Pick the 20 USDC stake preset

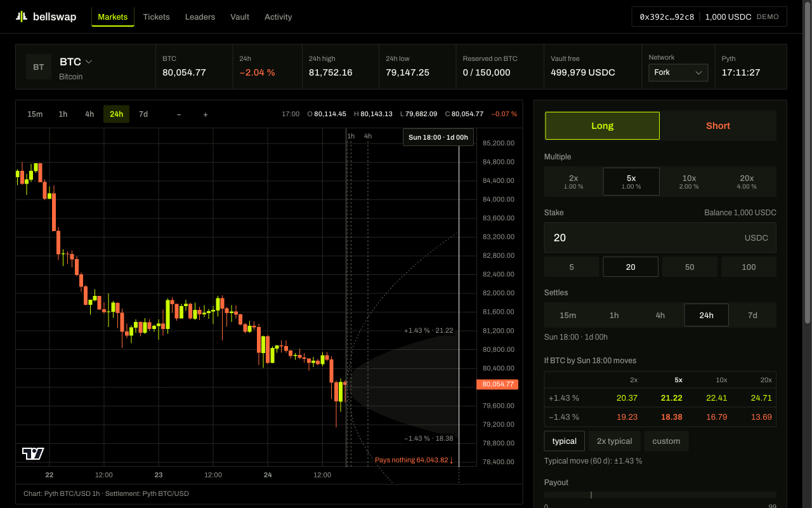631,267
